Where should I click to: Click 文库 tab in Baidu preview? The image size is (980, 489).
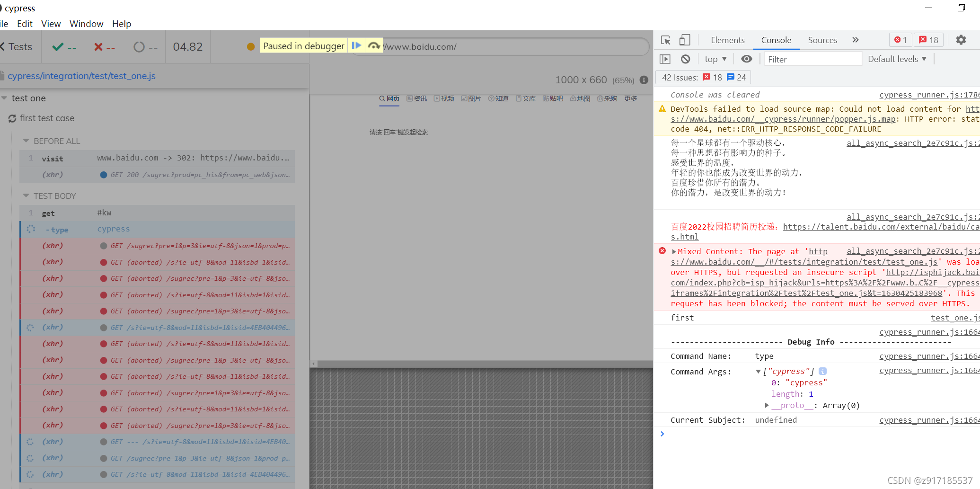[526, 98]
